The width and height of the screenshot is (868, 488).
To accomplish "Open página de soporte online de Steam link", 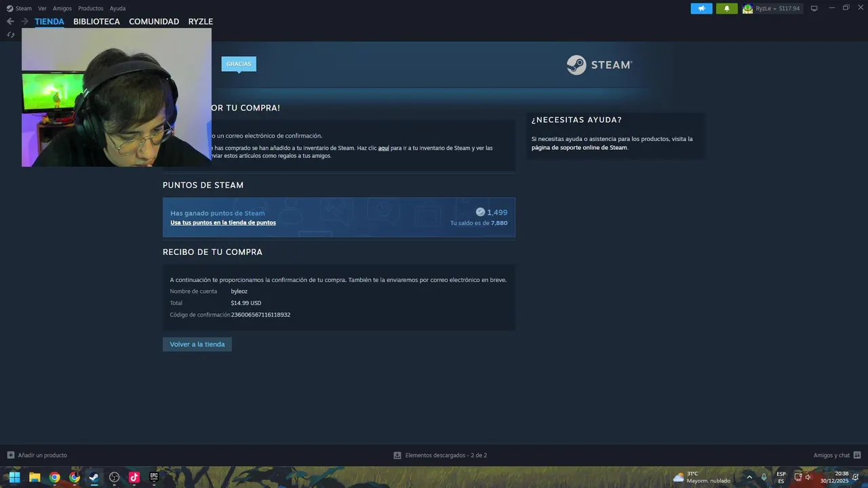I will point(579,147).
